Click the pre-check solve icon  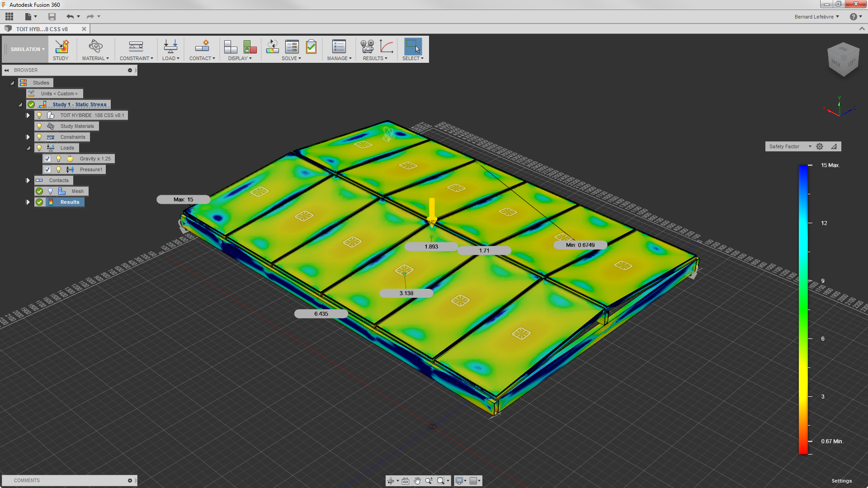272,47
